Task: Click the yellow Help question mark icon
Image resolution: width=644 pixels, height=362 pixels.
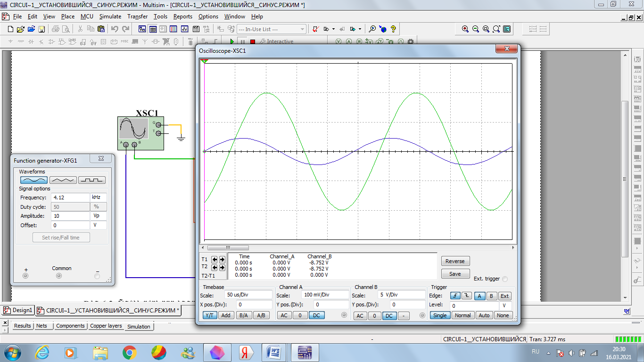Action: (393, 29)
